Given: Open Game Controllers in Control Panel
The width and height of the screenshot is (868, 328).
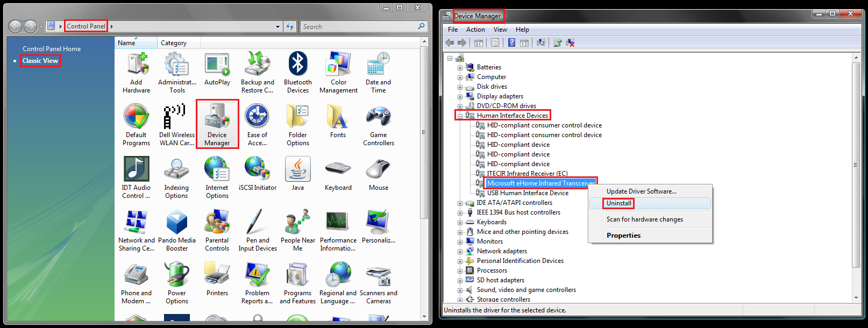Looking at the screenshot, I should [378, 125].
